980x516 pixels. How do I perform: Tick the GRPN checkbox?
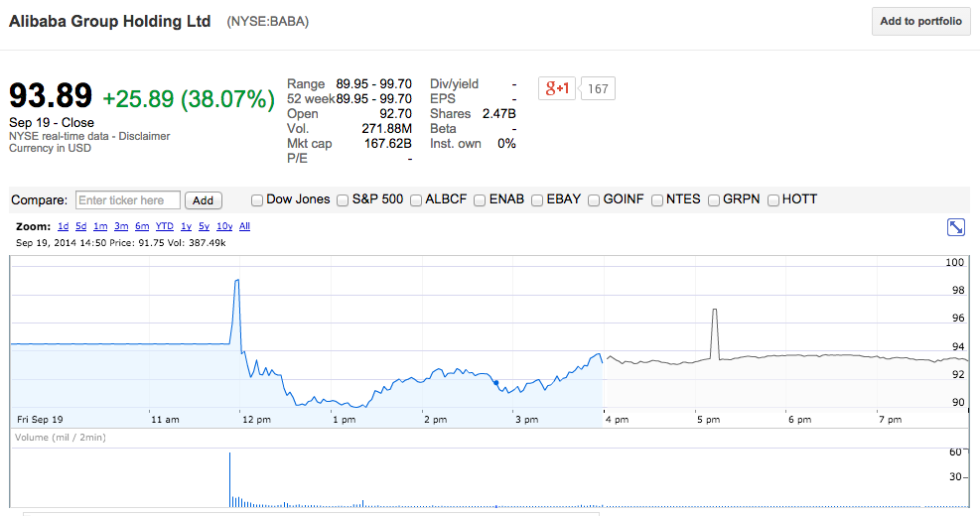pyautogui.click(x=714, y=199)
